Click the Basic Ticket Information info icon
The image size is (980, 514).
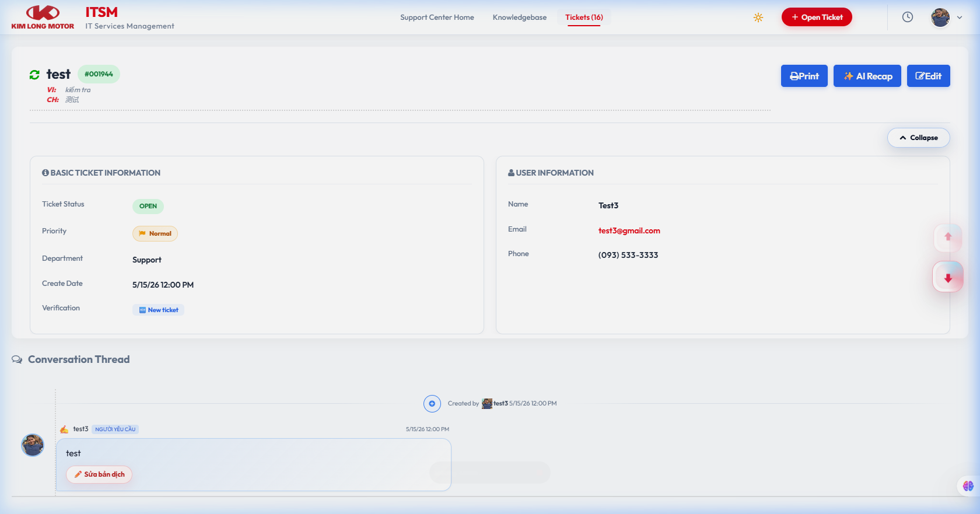[45, 173]
